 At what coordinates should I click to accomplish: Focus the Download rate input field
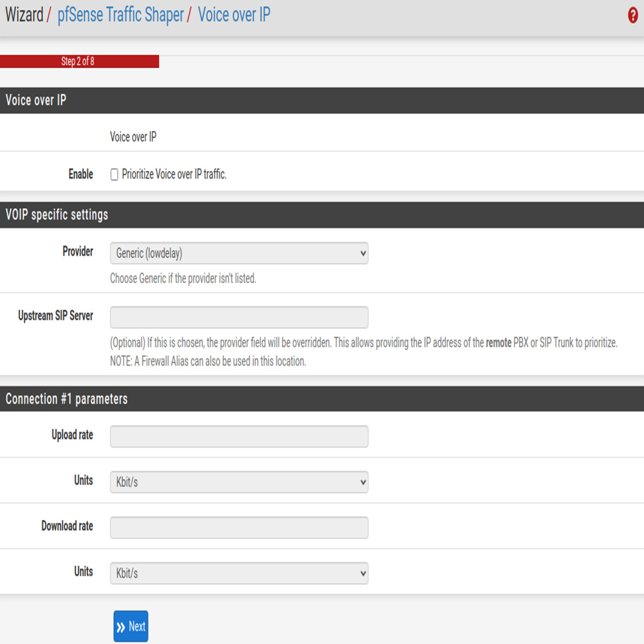pos(239,528)
